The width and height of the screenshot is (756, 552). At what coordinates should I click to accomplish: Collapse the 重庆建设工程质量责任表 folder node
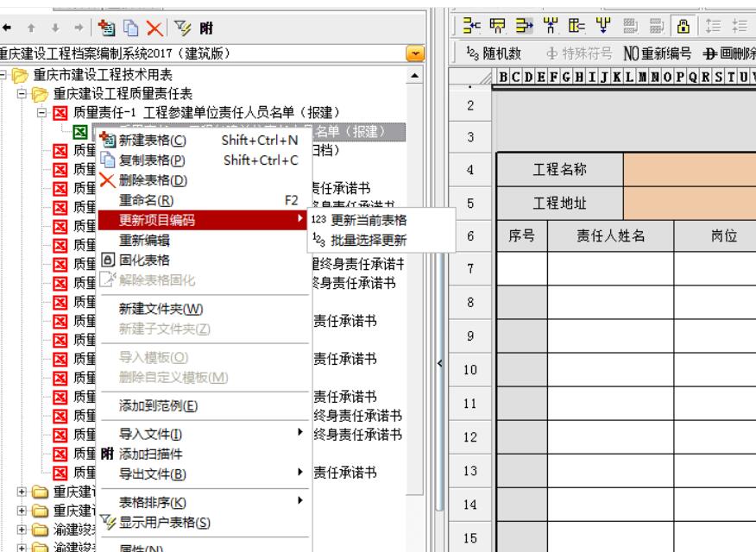coord(22,94)
